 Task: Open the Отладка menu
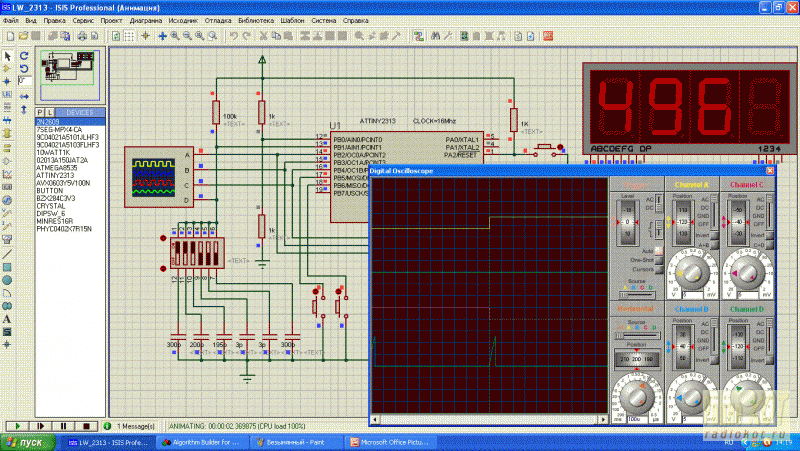[218, 21]
